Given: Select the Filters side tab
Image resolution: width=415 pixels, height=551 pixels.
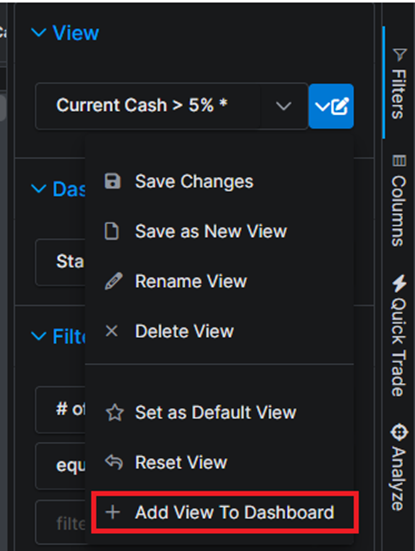Looking at the screenshot, I should pos(399,84).
